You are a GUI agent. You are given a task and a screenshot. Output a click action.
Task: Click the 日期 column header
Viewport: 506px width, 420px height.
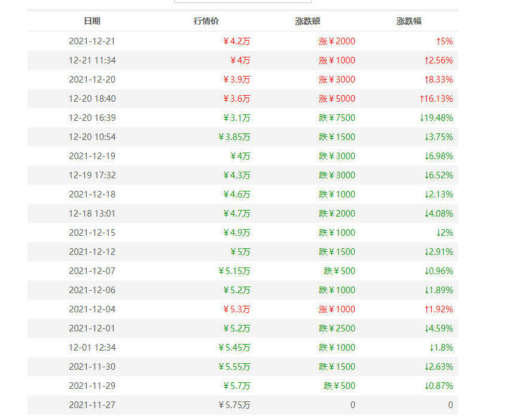[92, 21]
